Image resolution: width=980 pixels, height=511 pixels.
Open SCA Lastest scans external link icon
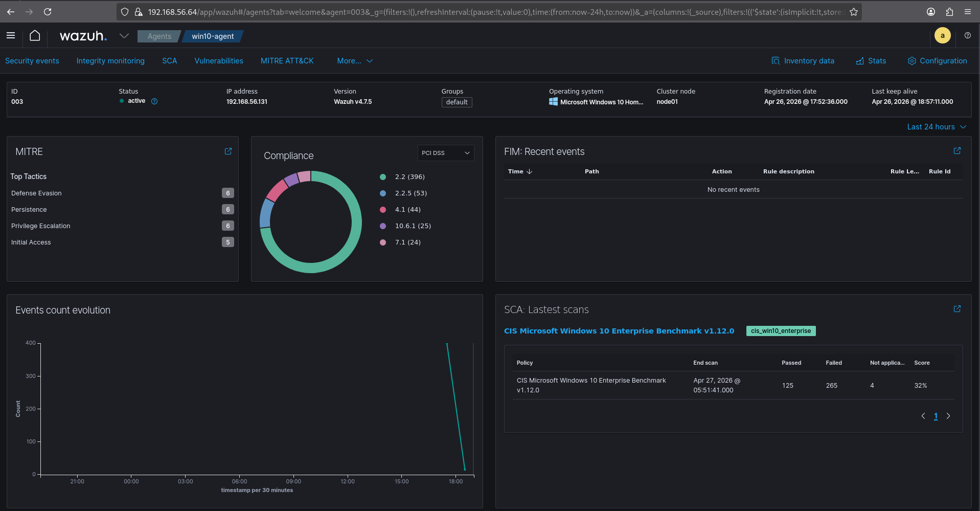click(957, 309)
